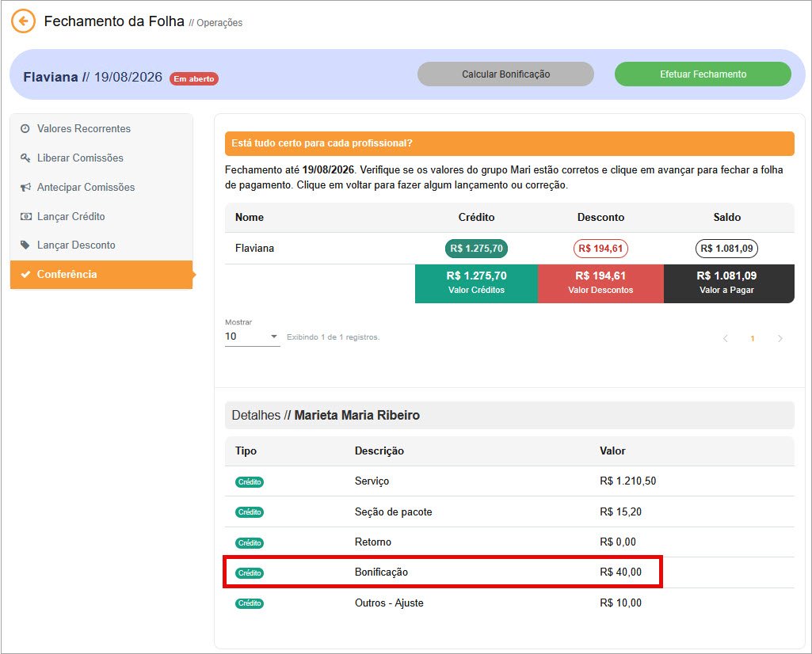Click Flaviana's balance badge R$ 1.081,09
Image resolution: width=812 pixels, height=654 pixels.
726,249
